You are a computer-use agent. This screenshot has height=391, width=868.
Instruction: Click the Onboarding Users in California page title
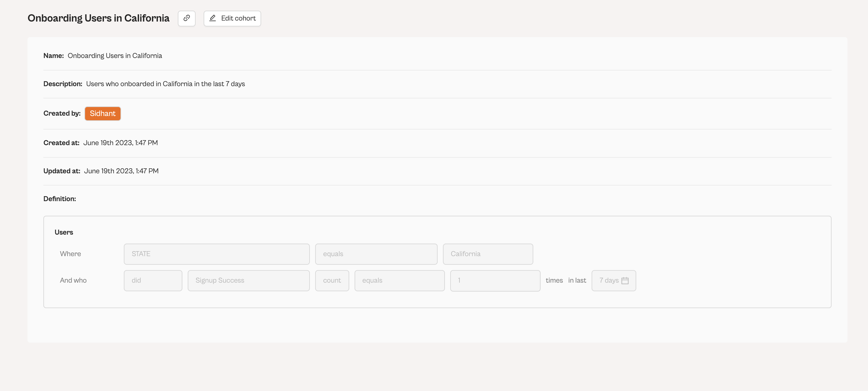[98, 18]
